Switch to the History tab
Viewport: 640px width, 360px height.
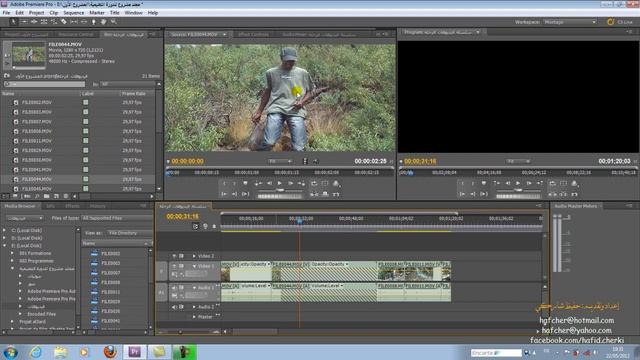tap(98, 206)
